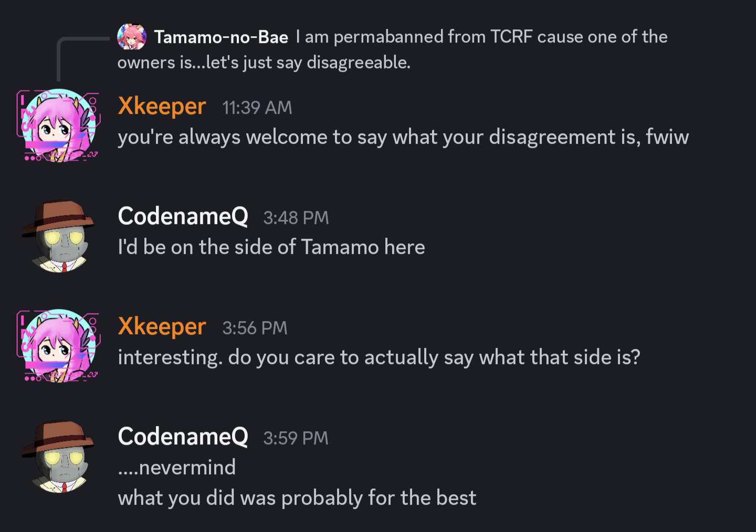Image resolution: width=756 pixels, height=532 pixels.
Task: Open Tamamo-no-Bae's profile from the reply username
Action: (x=221, y=37)
